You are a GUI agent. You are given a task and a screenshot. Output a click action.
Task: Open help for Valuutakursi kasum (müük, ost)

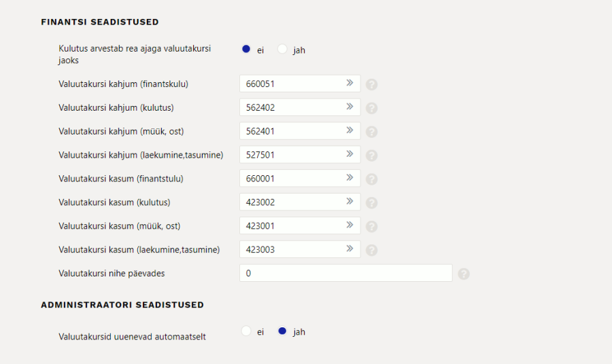tap(371, 226)
